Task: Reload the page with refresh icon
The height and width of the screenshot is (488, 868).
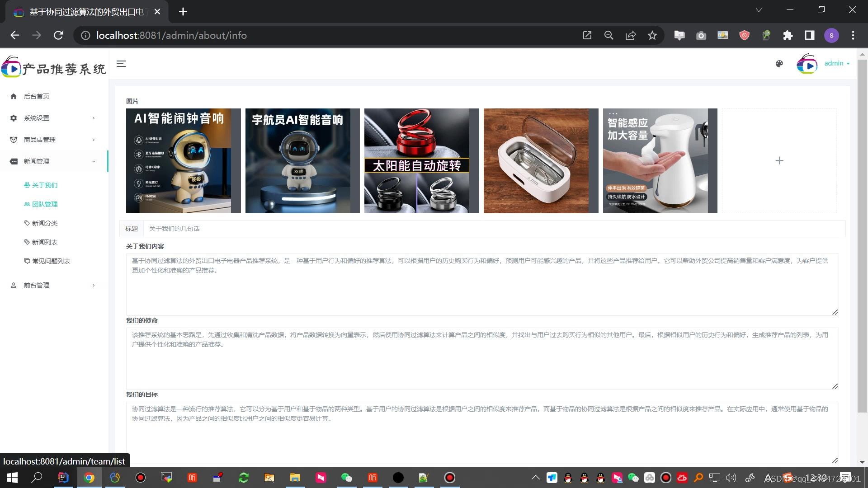Action: point(58,35)
